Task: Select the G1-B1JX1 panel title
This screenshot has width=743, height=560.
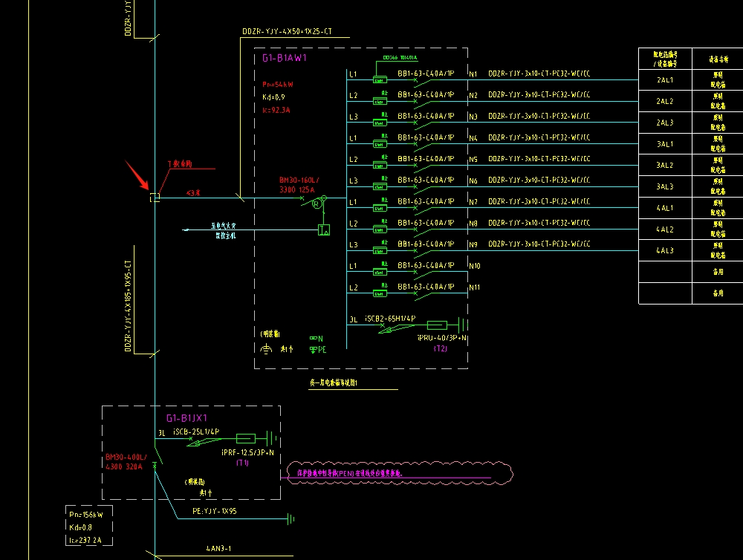Action: tap(186, 418)
